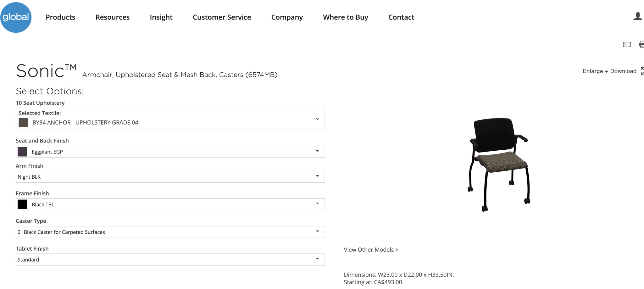
Task: Click the model description with 6574MB
Action: click(x=180, y=75)
